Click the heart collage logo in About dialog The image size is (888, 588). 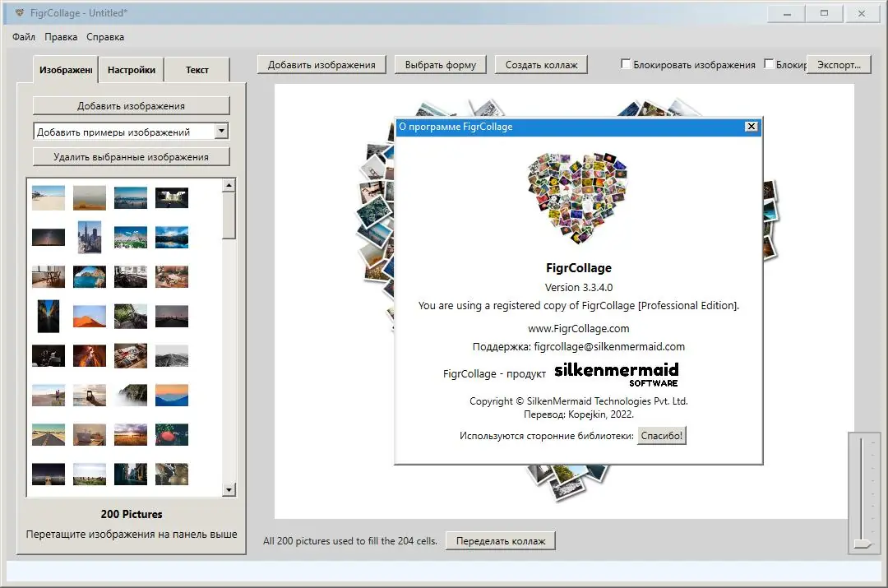coord(578,198)
